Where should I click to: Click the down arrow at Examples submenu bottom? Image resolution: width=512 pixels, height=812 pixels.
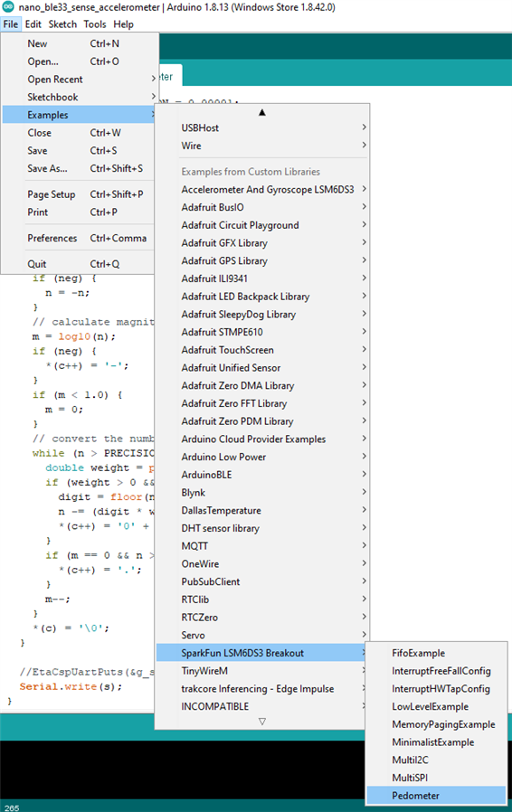[262, 722]
